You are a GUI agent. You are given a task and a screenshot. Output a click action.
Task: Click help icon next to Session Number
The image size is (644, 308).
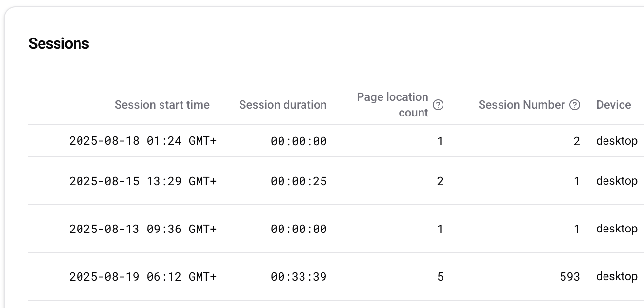coord(575,105)
